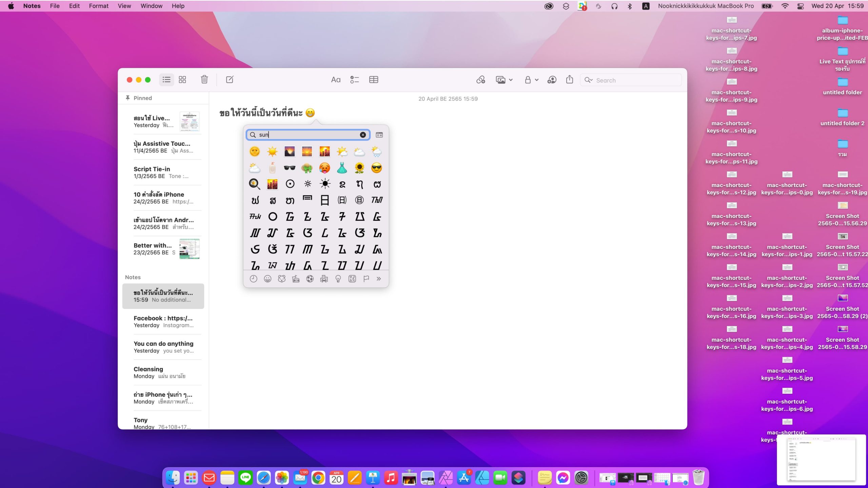The height and width of the screenshot is (488, 868).
Task: Show more emoji categories with the double chevron
Action: [379, 279]
